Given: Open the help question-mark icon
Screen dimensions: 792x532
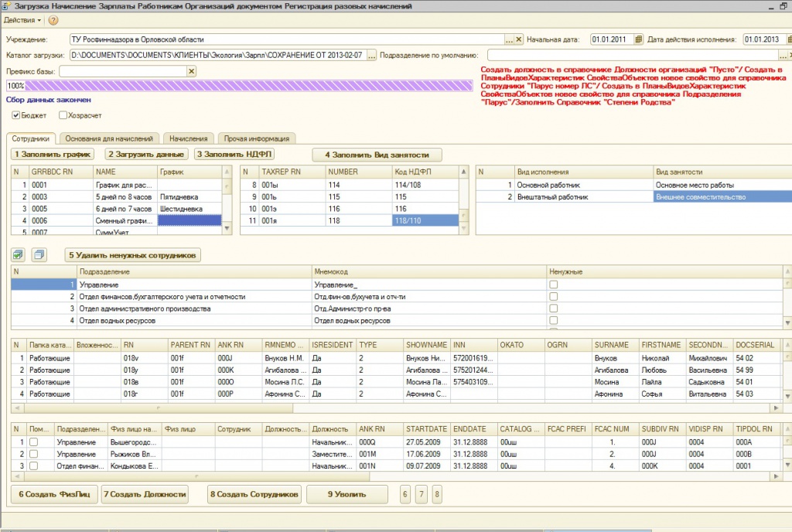Looking at the screenshot, I should click(53, 20).
